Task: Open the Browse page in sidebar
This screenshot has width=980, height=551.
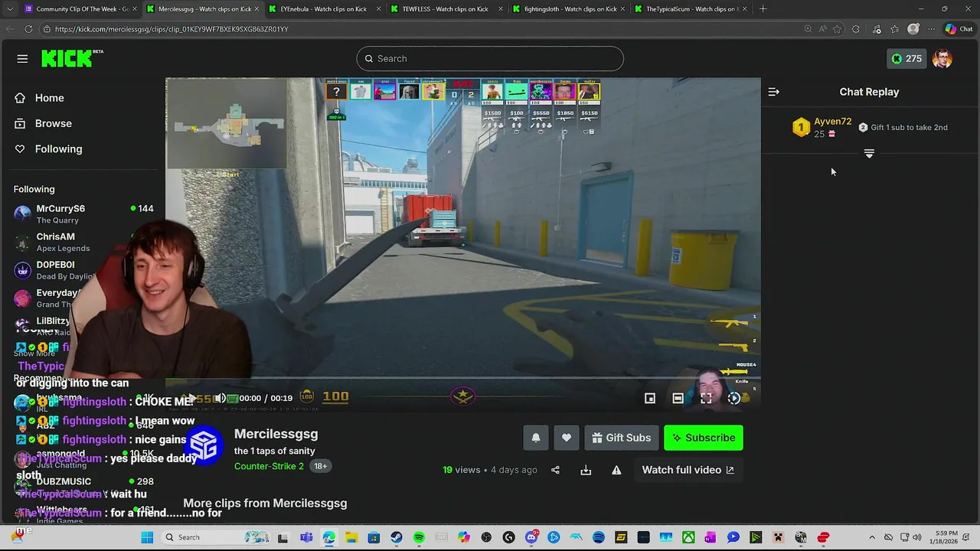Action: tap(53, 123)
